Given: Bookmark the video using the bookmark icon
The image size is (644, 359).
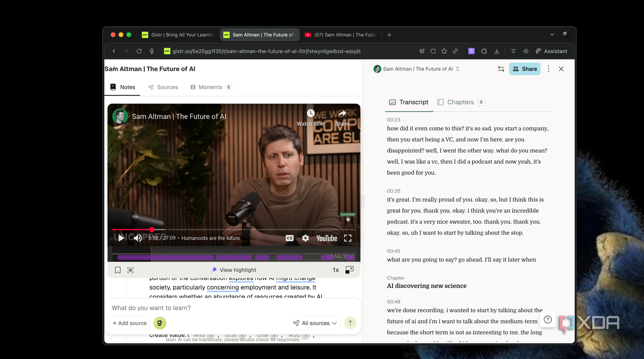Looking at the screenshot, I should 117,270.
